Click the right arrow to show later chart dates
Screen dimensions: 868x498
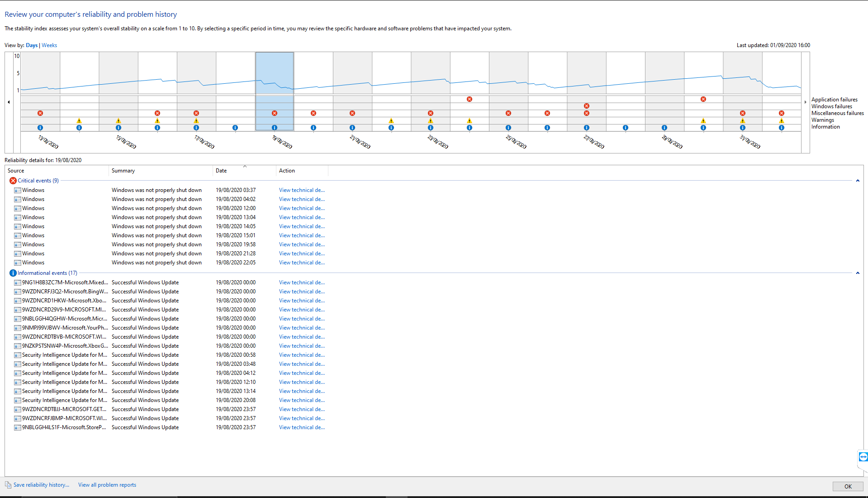pos(805,102)
